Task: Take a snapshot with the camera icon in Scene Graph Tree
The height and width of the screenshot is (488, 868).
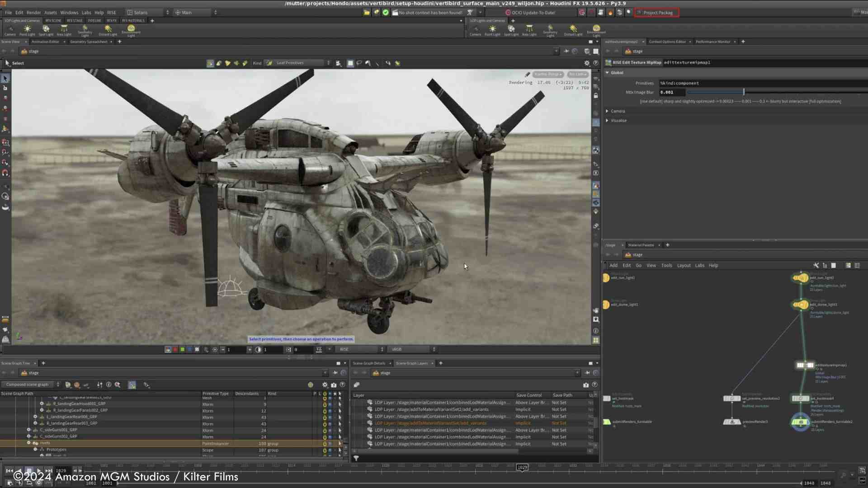Action: [334, 385]
